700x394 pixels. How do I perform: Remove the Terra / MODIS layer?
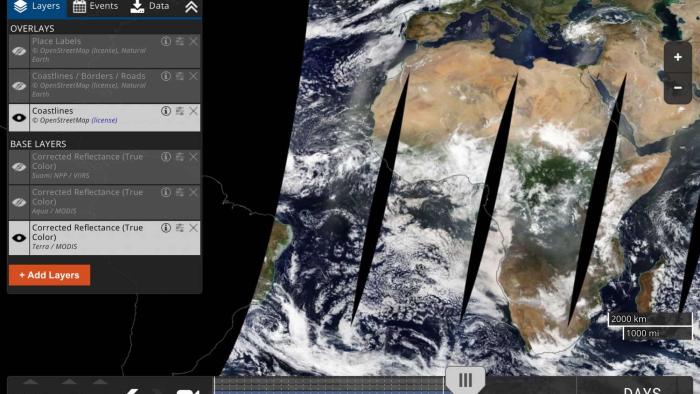193,228
